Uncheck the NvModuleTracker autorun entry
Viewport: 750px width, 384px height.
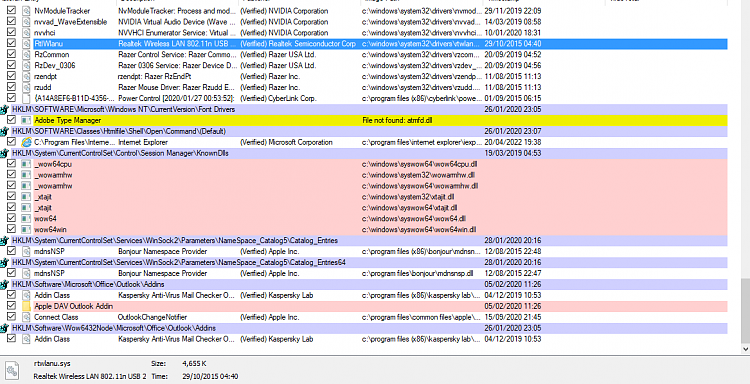pos(11,11)
